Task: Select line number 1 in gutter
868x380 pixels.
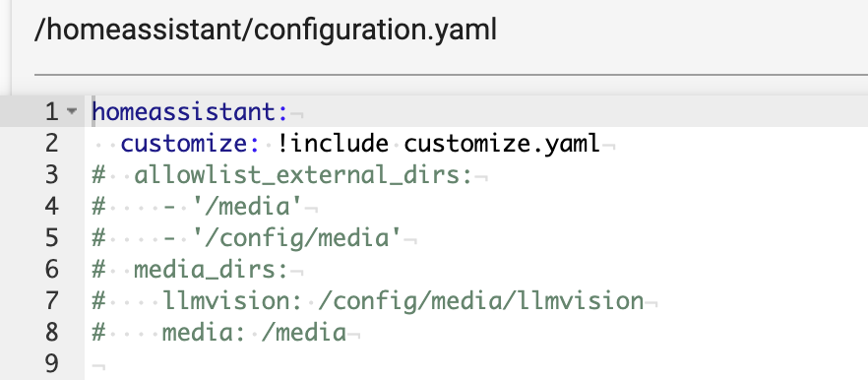Action: click(51, 112)
